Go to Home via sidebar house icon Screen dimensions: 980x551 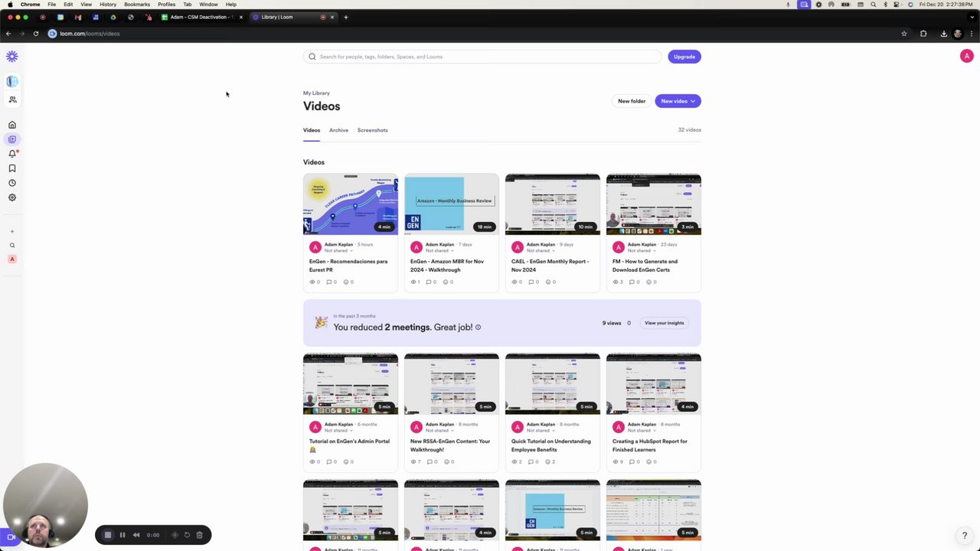pos(12,125)
